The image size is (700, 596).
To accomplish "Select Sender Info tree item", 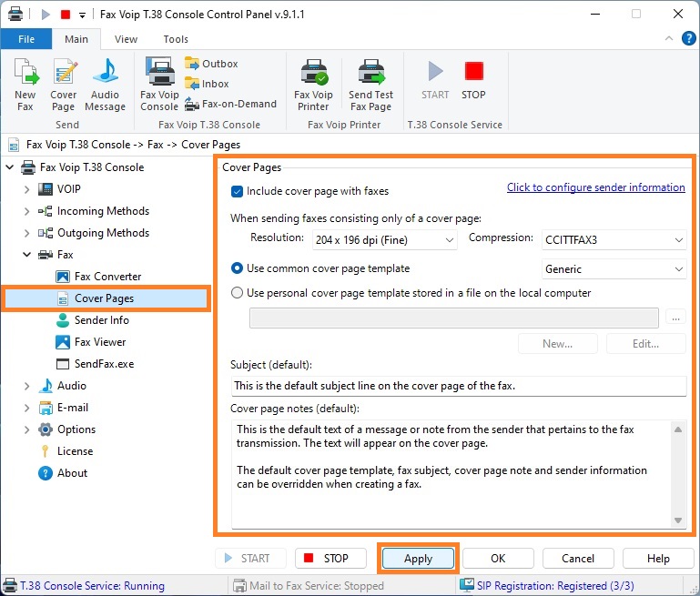I will [x=93, y=320].
